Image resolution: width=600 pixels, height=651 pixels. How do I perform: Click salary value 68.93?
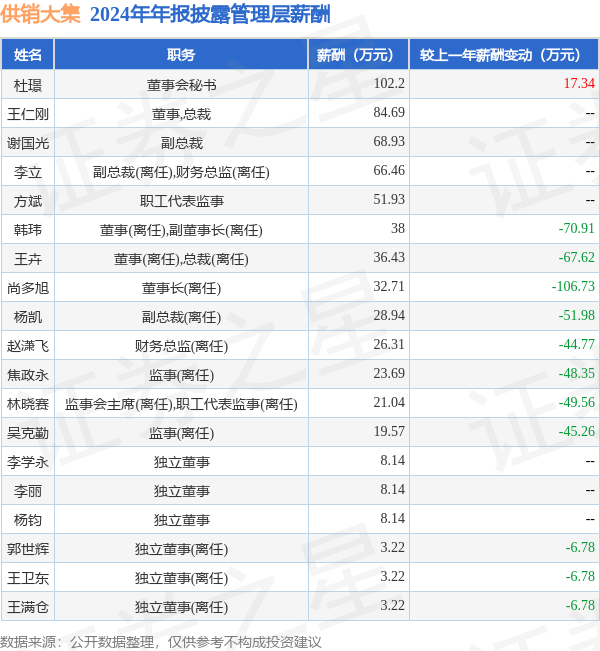point(389,142)
